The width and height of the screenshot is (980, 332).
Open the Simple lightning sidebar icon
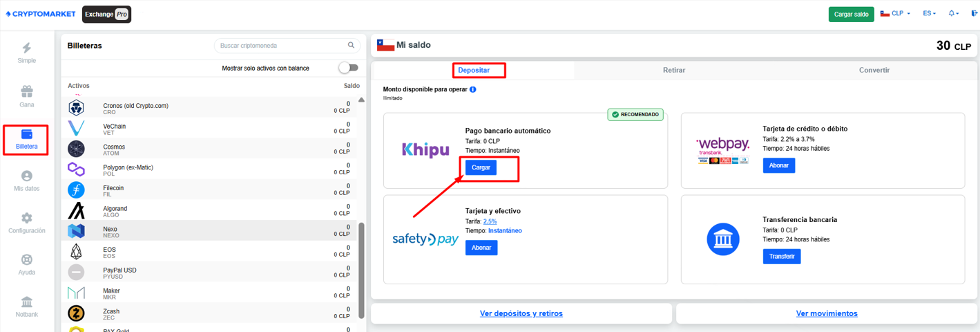click(x=27, y=48)
